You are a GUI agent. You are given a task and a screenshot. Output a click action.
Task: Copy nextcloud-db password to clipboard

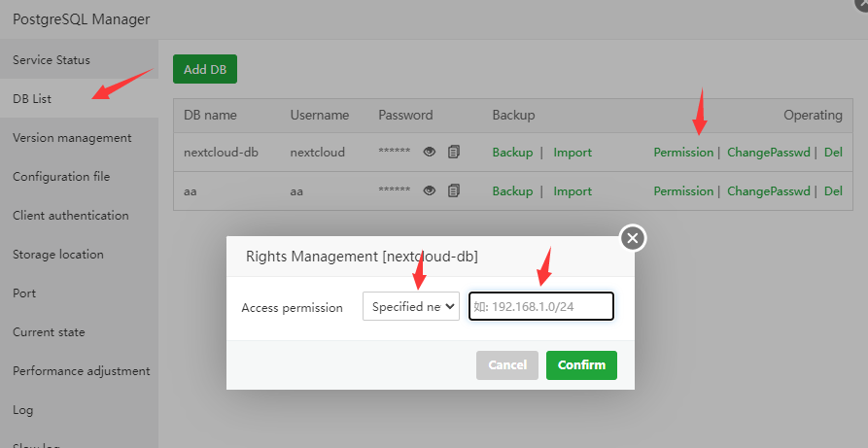point(453,153)
